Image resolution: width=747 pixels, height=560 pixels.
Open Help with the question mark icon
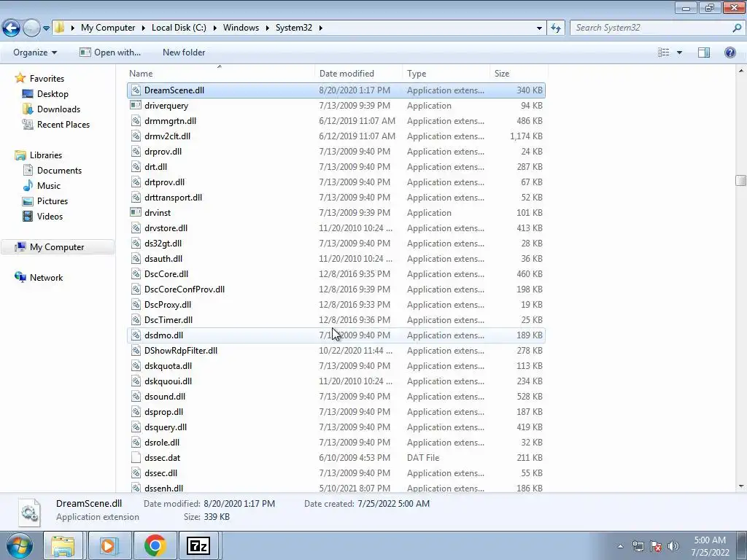[729, 52]
